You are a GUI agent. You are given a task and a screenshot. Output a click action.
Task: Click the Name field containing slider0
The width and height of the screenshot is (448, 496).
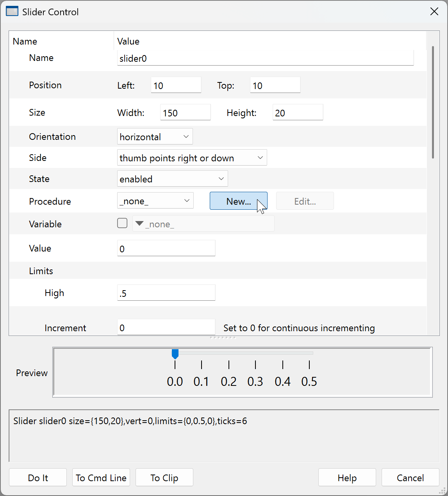pos(265,58)
